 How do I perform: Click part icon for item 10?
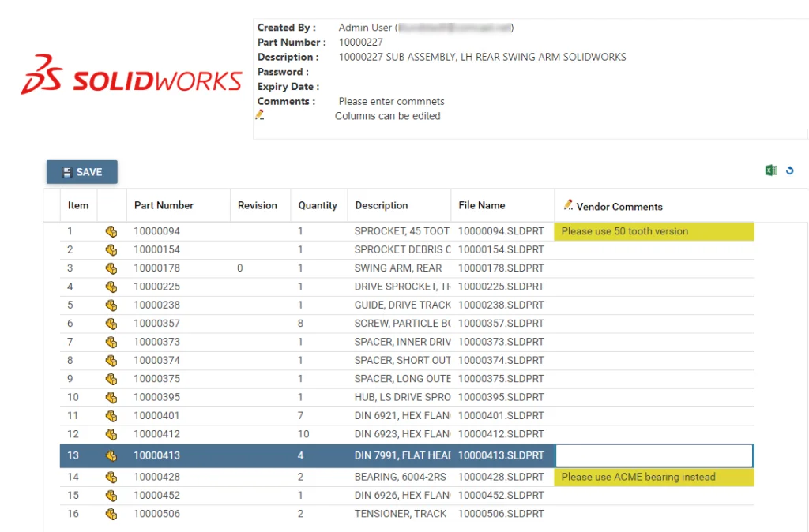(x=111, y=397)
